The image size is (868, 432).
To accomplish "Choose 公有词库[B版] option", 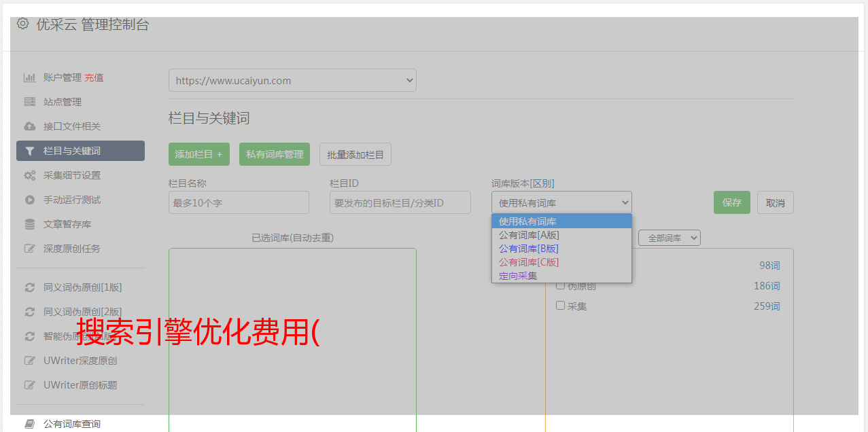I will click(x=561, y=249).
